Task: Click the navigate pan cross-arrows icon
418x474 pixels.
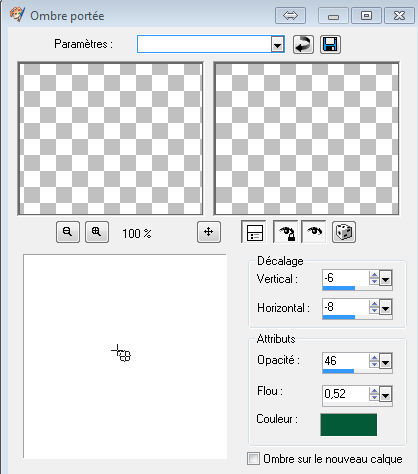Action: pyautogui.click(x=209, y=232)
